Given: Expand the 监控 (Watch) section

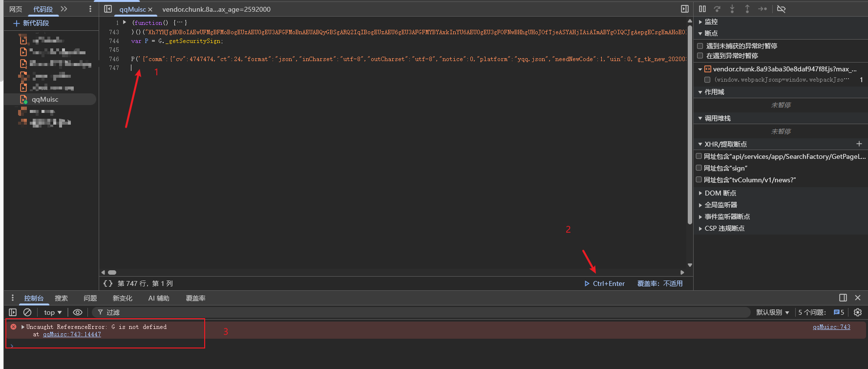Looking at the screenshot, I should coord(700,22).
